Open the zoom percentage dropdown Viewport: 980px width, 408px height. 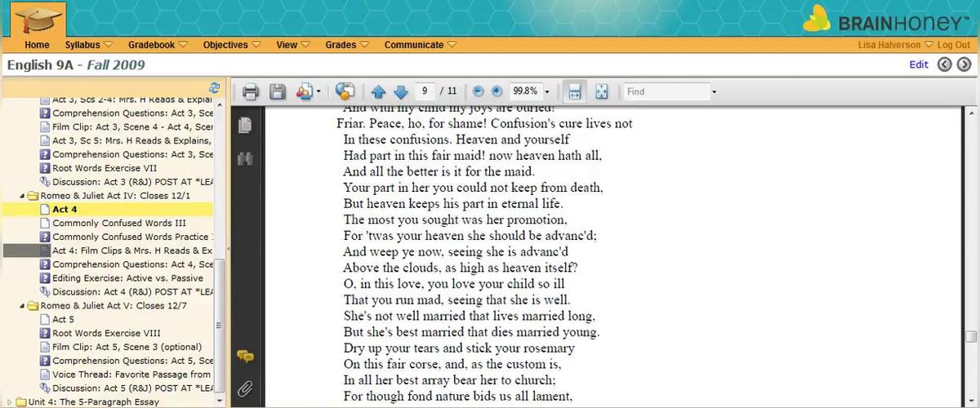[x=546, y=91]
